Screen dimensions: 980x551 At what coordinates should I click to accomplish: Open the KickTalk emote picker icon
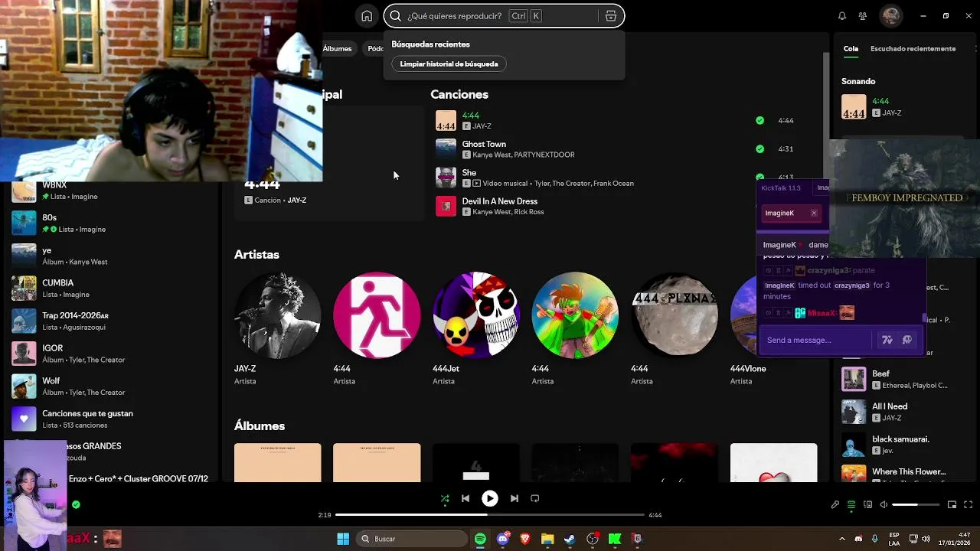pyautogui.click(x=907, y=340)
